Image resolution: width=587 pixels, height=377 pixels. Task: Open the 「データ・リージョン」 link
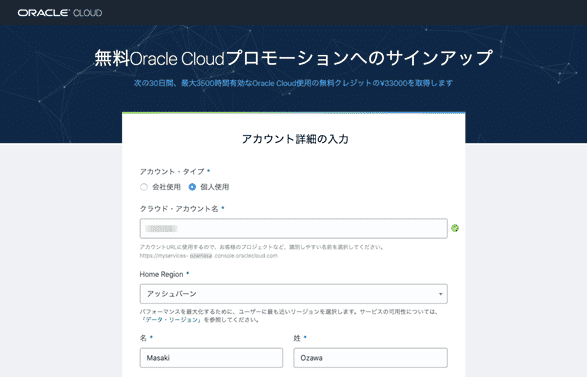171,320
